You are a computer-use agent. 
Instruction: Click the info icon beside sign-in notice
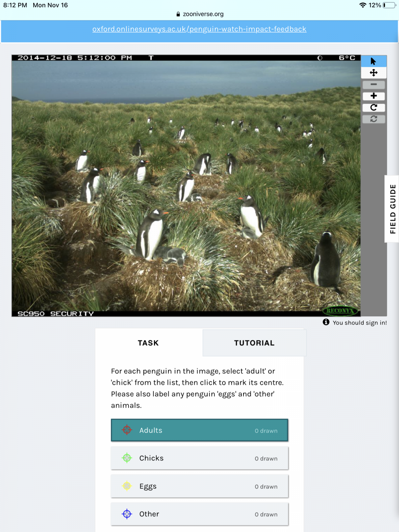[x=326, y=322]
